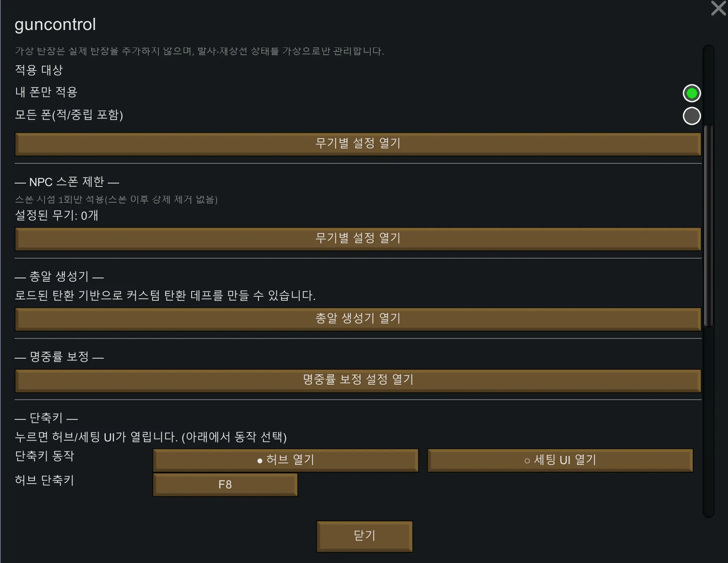Click the '설정된 무기: 0개' status text
728x563 pixels.
[x=56, y=215]
